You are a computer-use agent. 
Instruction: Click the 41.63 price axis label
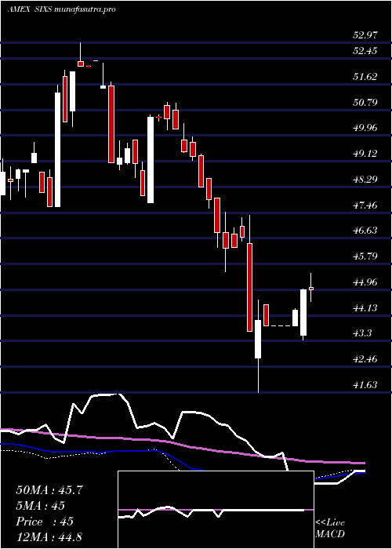[x=365, y=385]
